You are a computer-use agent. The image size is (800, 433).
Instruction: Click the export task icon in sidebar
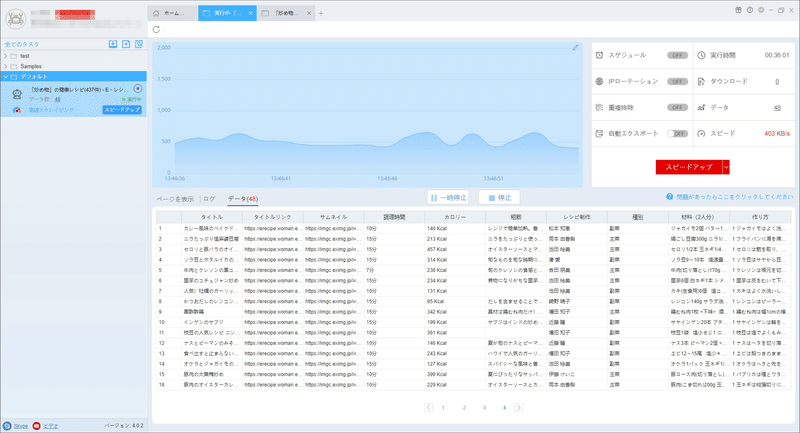coord(126,44)
